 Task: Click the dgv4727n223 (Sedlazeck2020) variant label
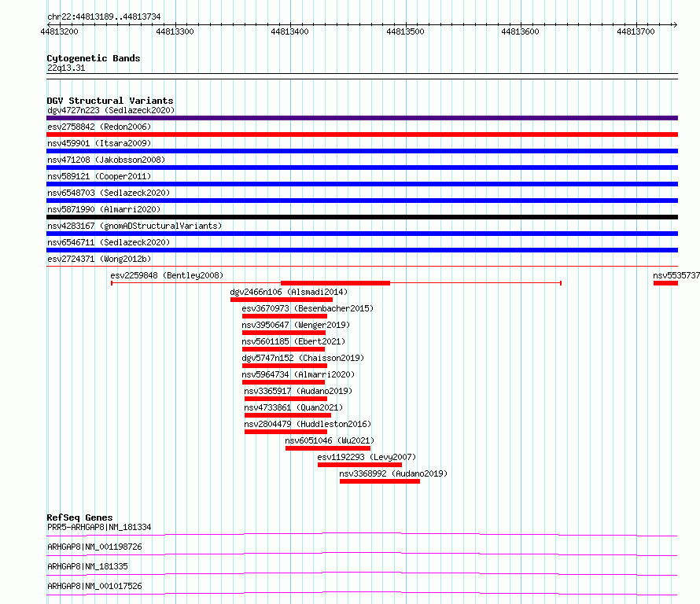(111, 110)
